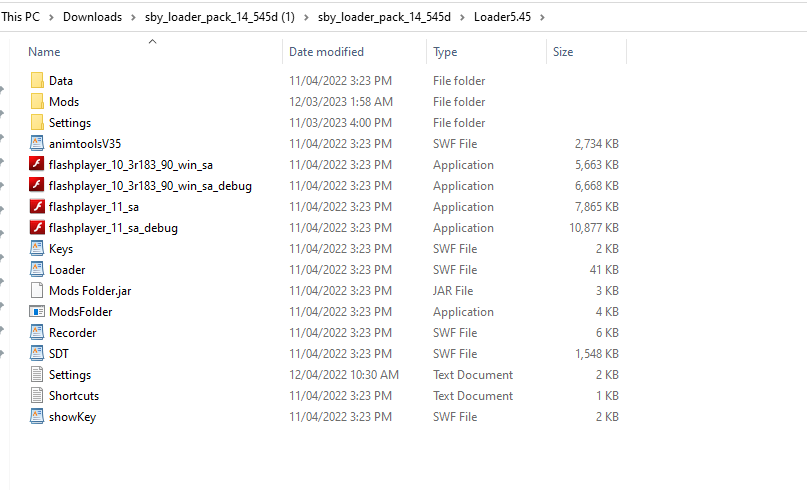Select the Loader SWF file icon
The width and height of the screenshot is (807, 490).
click(37, 270)
